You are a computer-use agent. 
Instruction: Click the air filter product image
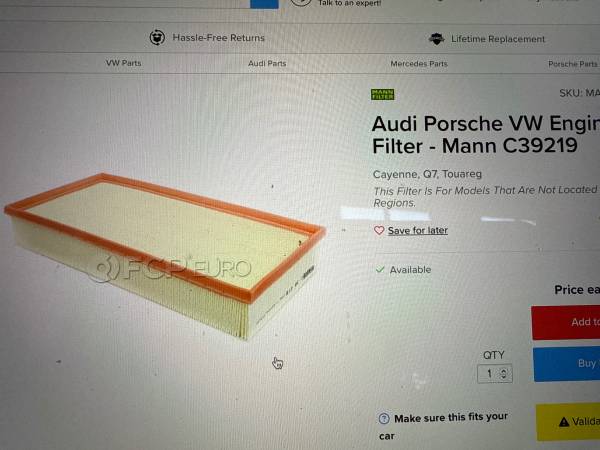pyautogui.click(x=165, y=254)
